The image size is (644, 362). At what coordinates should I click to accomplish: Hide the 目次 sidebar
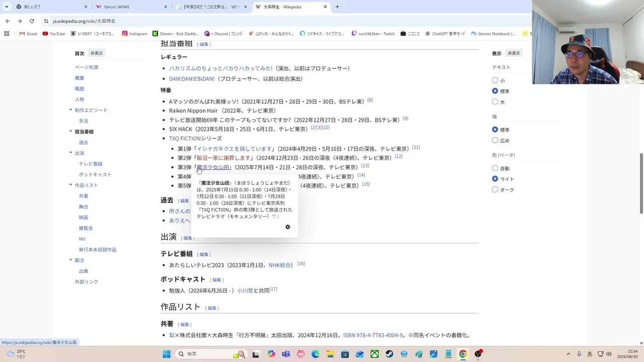[x=97, y=53]
